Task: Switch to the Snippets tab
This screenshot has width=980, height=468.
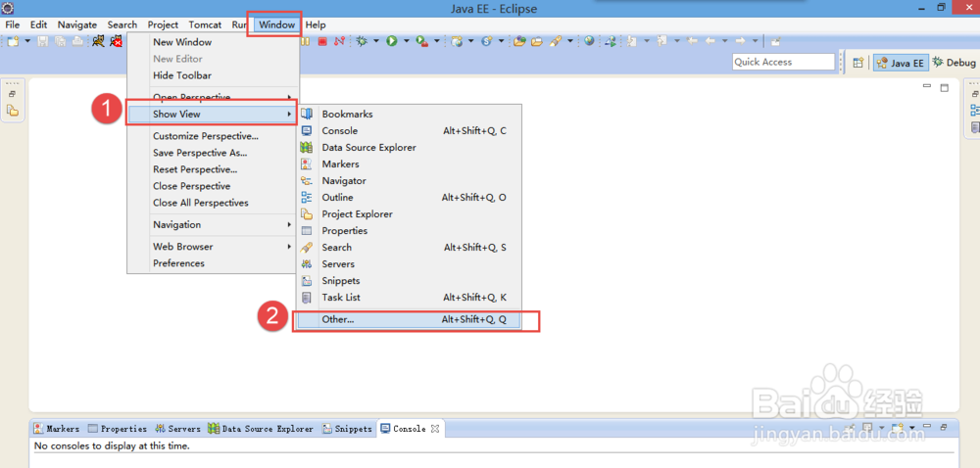Action: point(347,429)
